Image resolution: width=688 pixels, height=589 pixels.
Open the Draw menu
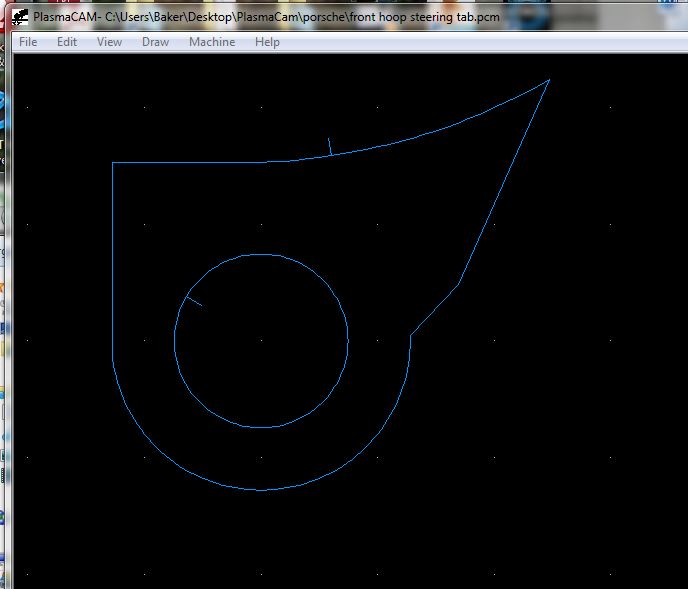155,42
